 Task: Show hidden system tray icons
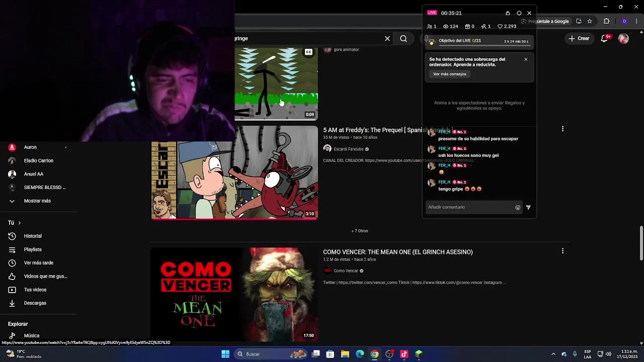[x=553, y=354]
